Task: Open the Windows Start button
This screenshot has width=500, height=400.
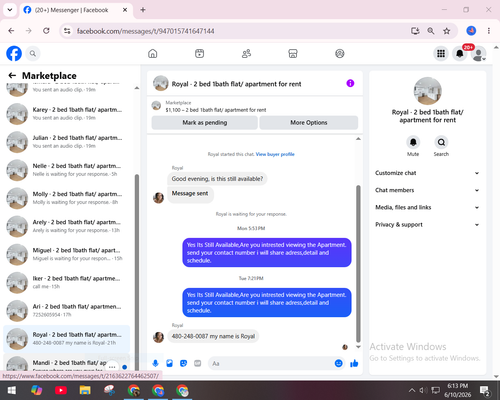Action: (12, 390)
